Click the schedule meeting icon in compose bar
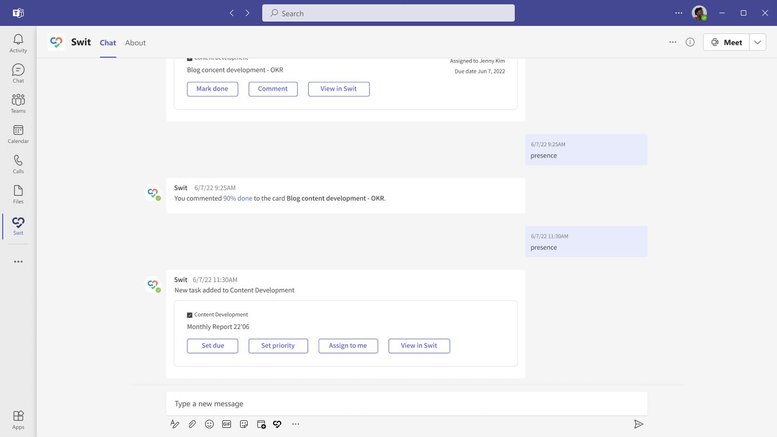 [261, 424]
